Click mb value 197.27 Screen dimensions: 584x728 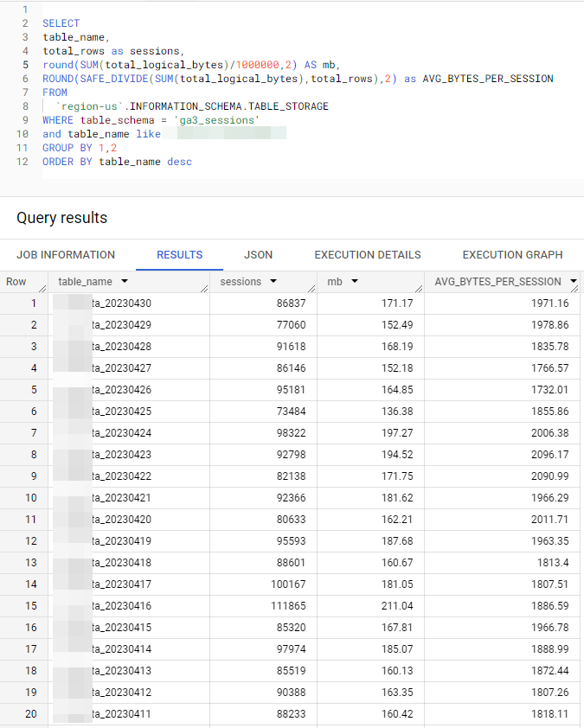397,433
